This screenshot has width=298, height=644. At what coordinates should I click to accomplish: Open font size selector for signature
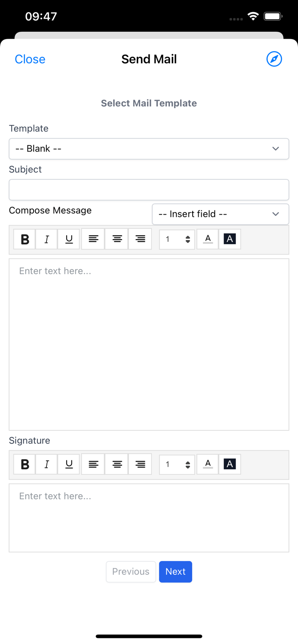coord(177,464)
